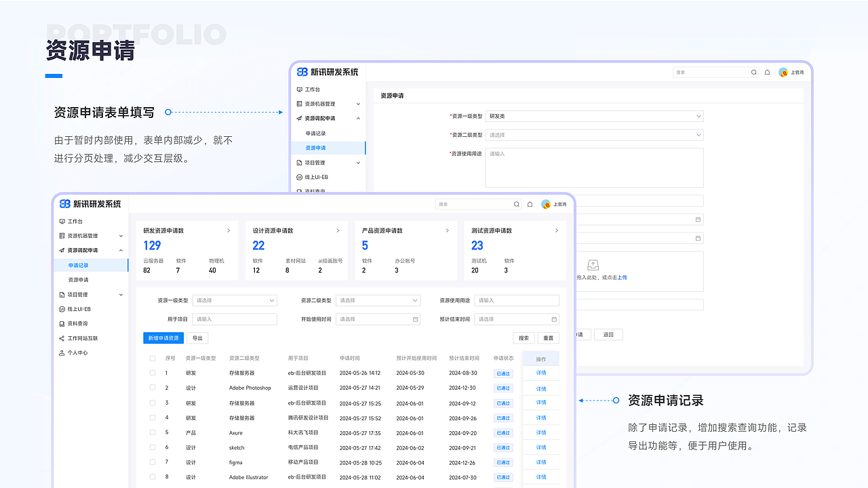Check row 8 Adobe Illustrator checkbox
This screenshot has width=868, height=488.
pos(153,477)
